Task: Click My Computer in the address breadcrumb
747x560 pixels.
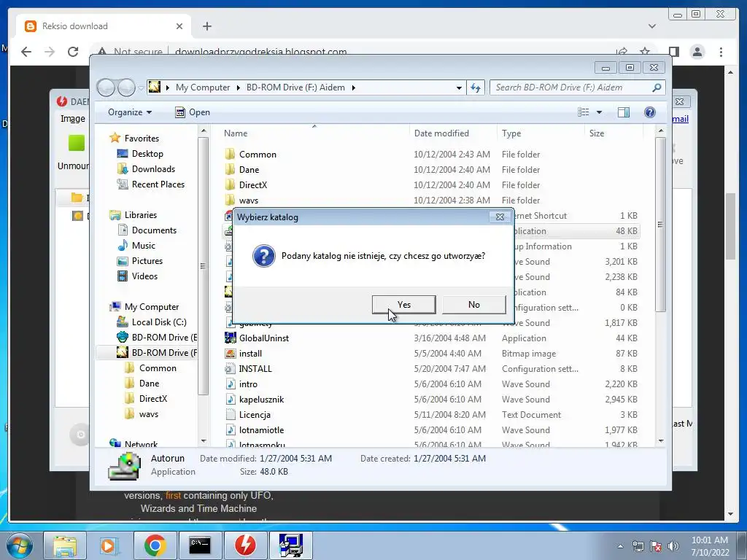Action: coord(203,87)
